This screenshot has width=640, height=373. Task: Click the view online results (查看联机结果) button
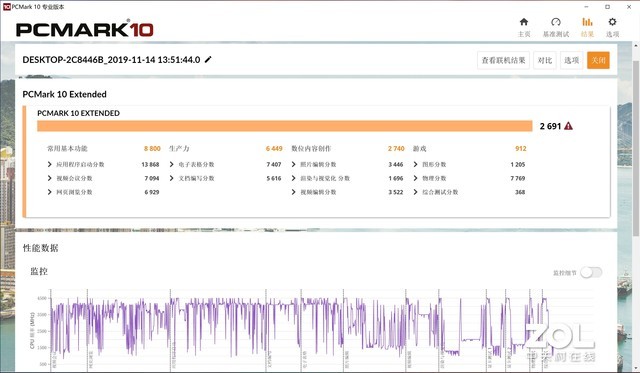pyautogui.click(x=503, y=60)
